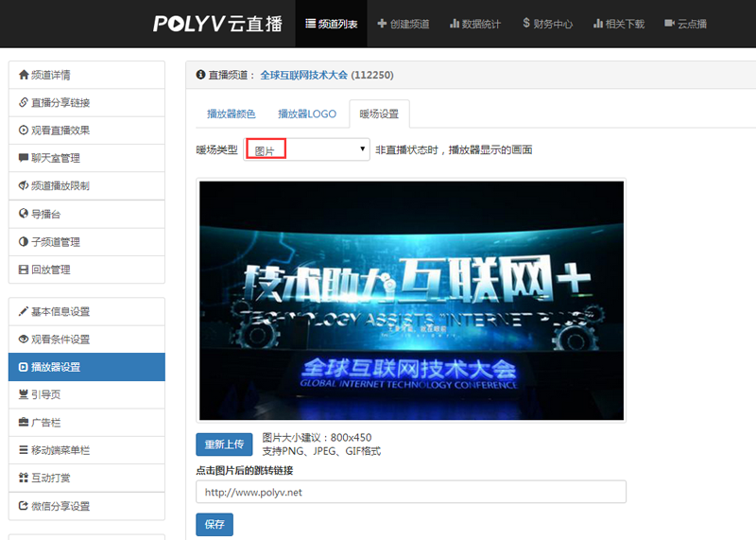
Task: Click the play icon beside 观看直播效果
Action: click(24, 130)
